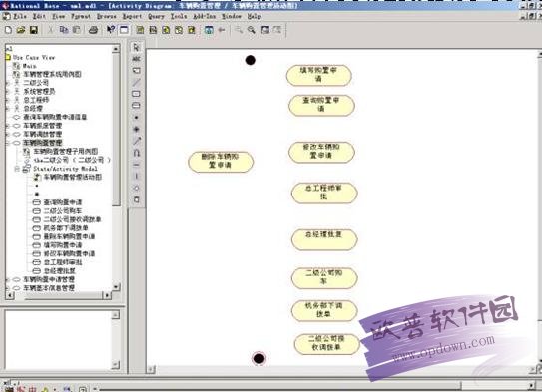This screenshot has height=392, width=542.
Task: Select the end state at diagram bottom
Action: tap(259, 358)
